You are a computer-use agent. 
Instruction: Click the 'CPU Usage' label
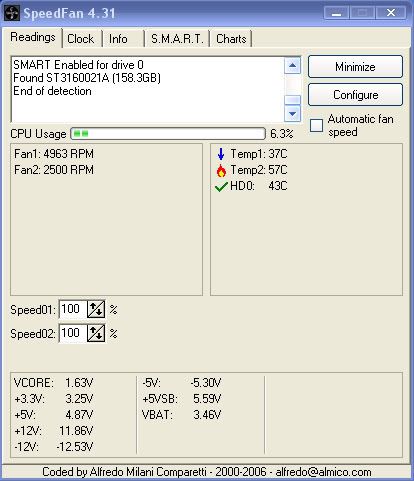38,134
